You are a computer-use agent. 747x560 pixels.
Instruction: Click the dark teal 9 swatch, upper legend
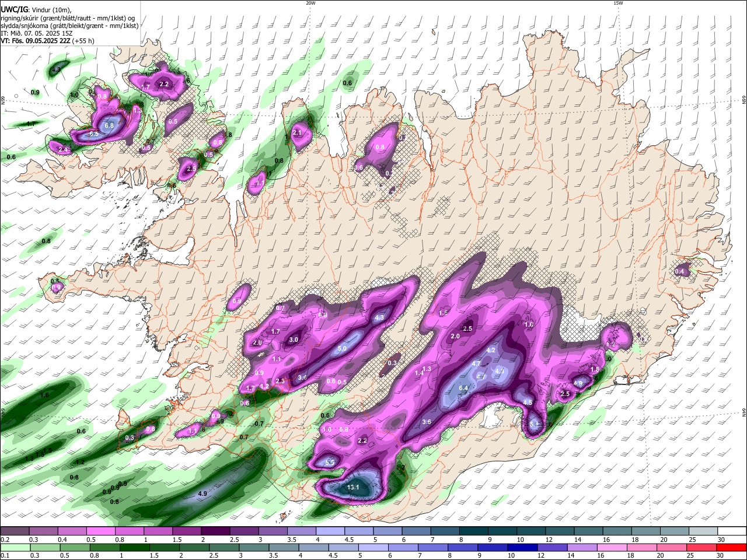pos(501,531)
